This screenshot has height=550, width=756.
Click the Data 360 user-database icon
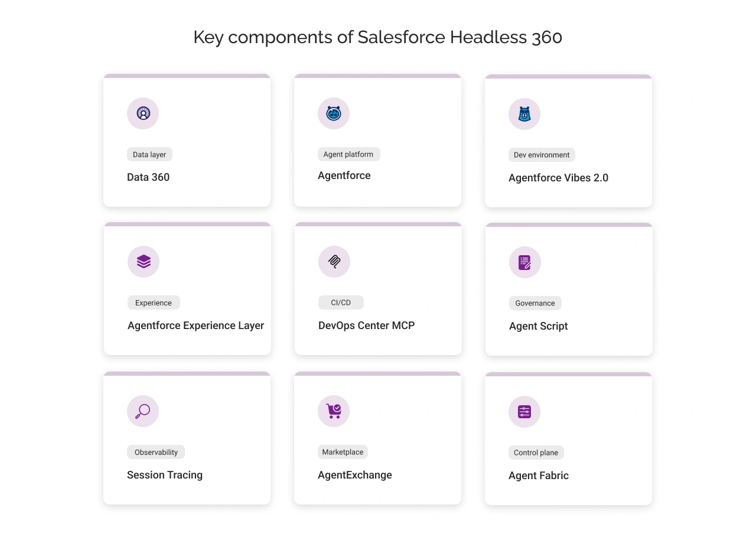[x=142, y=113]
